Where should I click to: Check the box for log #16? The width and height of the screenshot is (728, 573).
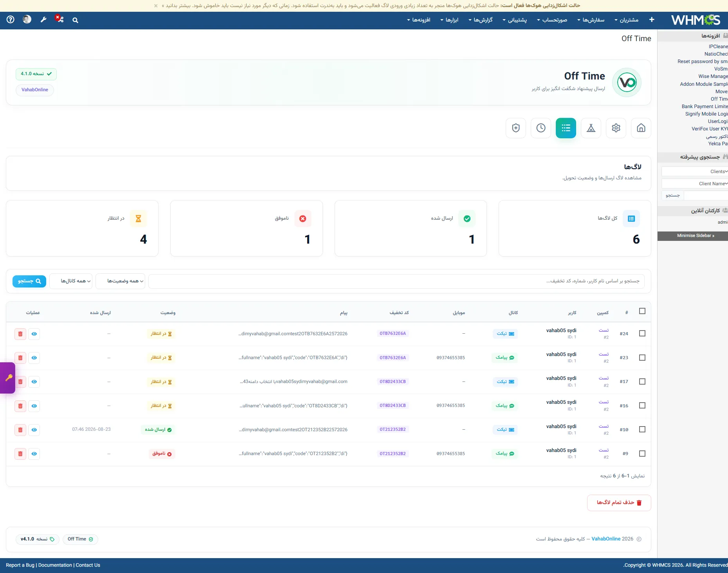(642, 405)
